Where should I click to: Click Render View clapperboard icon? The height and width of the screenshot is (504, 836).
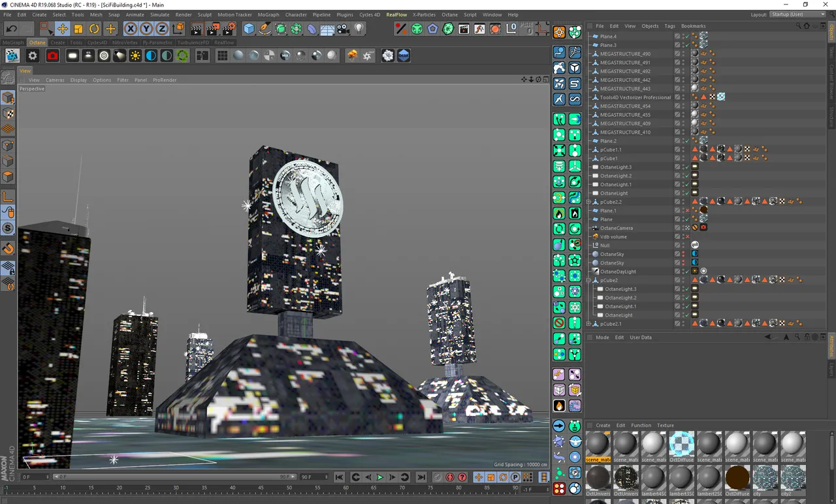pyautogui.click(x=197, y=29)
